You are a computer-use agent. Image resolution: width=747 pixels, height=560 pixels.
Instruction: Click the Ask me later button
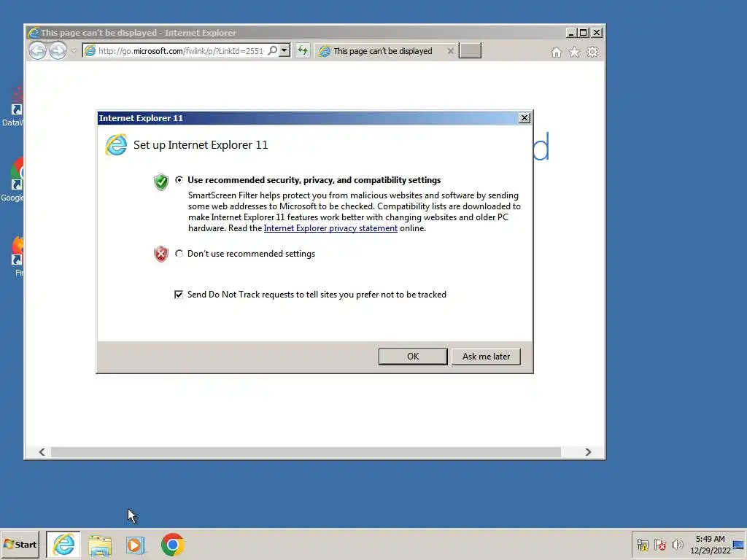click(485, 357)
